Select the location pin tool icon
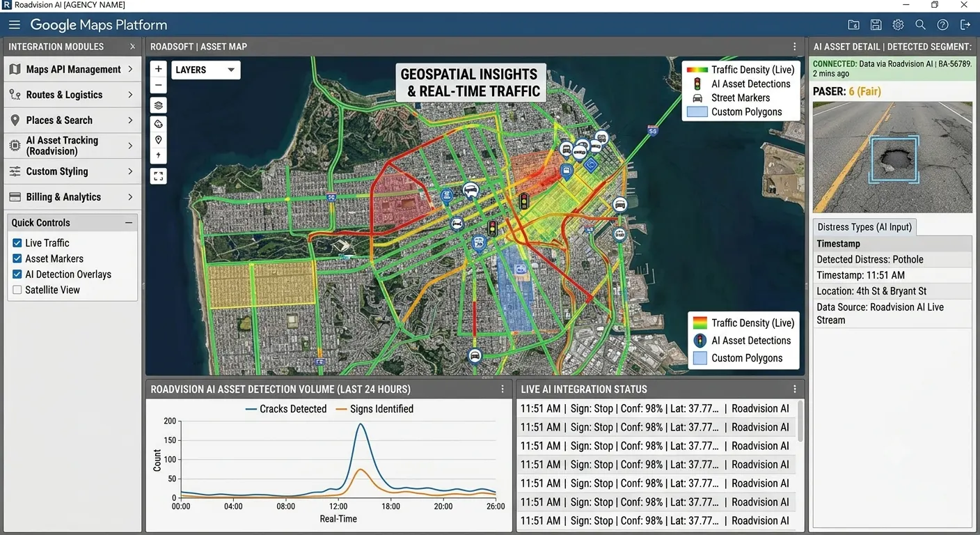Screen dimensions: 980x535 click(159, 141)
